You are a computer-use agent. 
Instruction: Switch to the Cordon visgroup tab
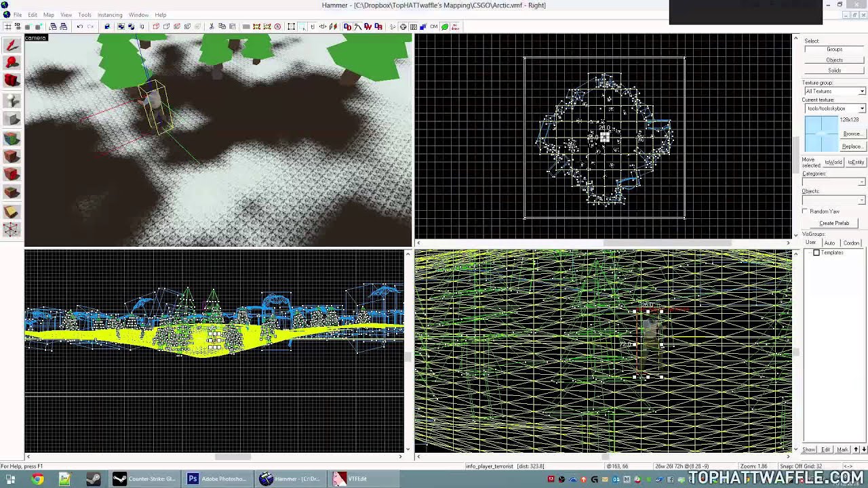coord(851,243)
